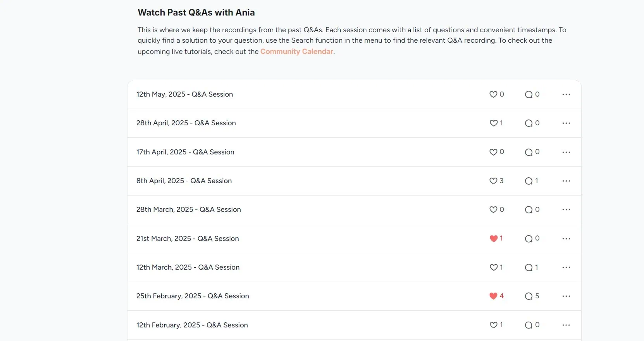Open the 25th February, 2025 - Q&A Session
The image size is (644, 341).
193,296
